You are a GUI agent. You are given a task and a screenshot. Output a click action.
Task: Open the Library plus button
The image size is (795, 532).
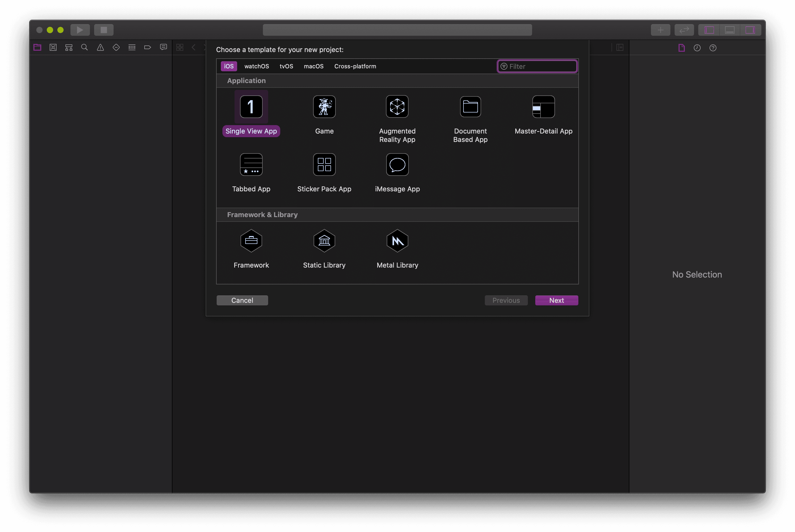(x=660, y=30)
